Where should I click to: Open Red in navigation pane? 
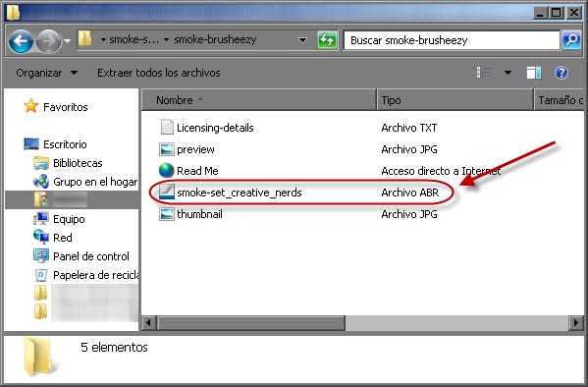point(63,238)
